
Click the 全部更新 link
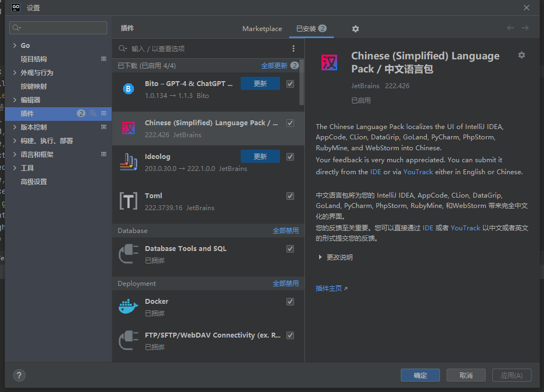point(275,65)
